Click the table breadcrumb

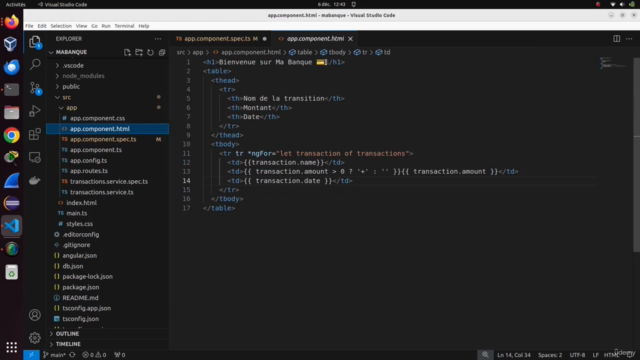[300, 52]
